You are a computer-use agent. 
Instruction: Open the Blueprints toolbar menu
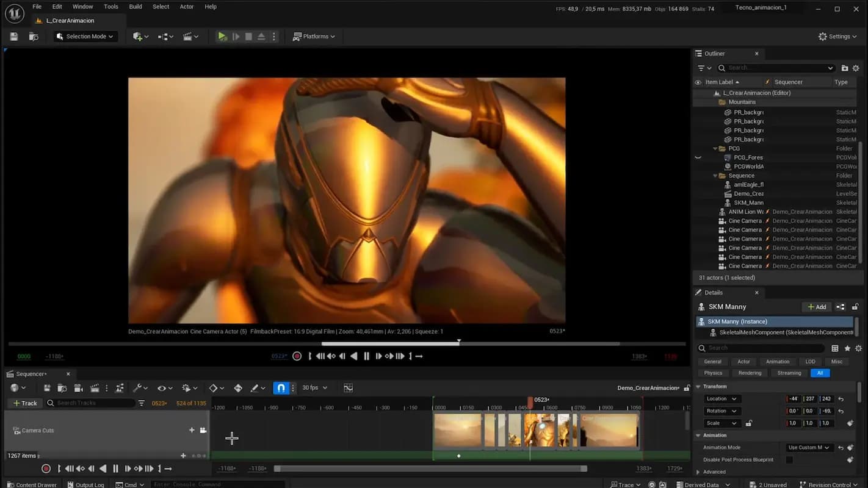click(165, 37)
